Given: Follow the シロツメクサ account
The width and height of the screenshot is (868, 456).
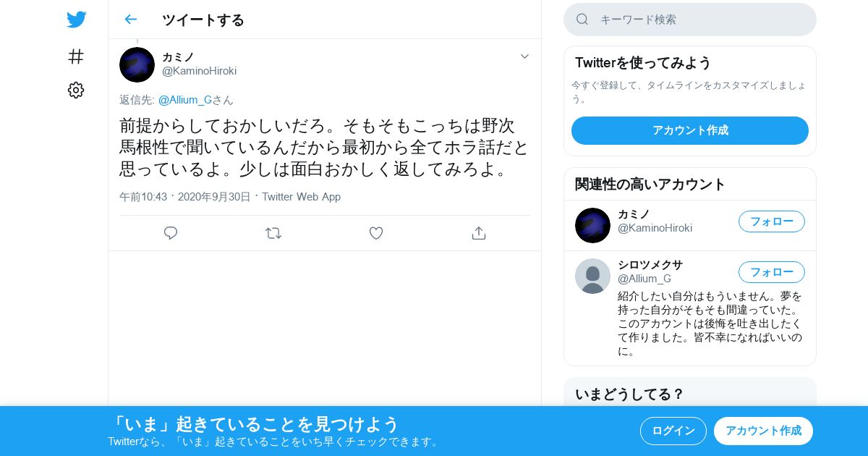Looking at the screenshot, I should (x=771, y=272).
